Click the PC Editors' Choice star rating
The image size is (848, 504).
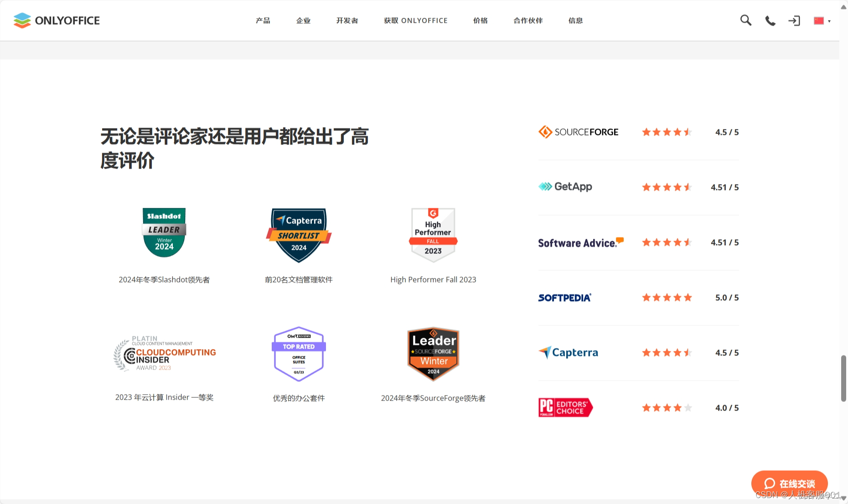(667, 408)
